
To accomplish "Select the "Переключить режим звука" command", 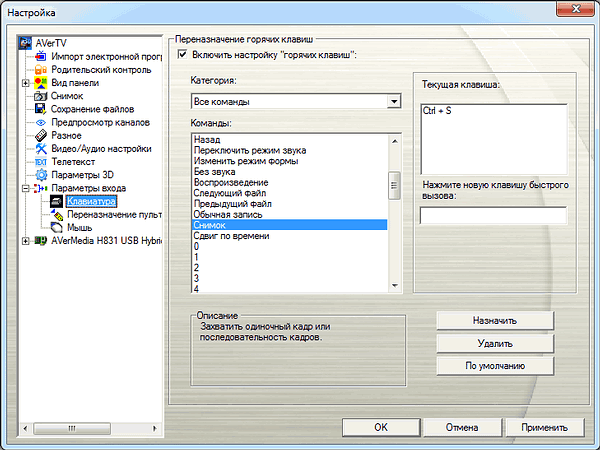I will tap(290, 150).
